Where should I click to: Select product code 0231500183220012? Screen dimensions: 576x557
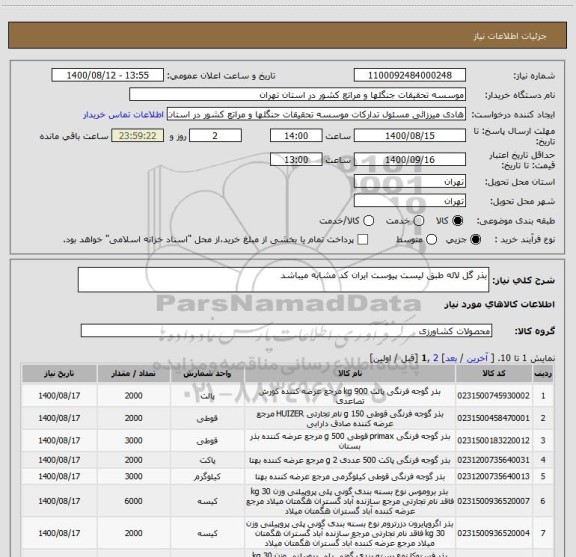[x=493, y=440]
